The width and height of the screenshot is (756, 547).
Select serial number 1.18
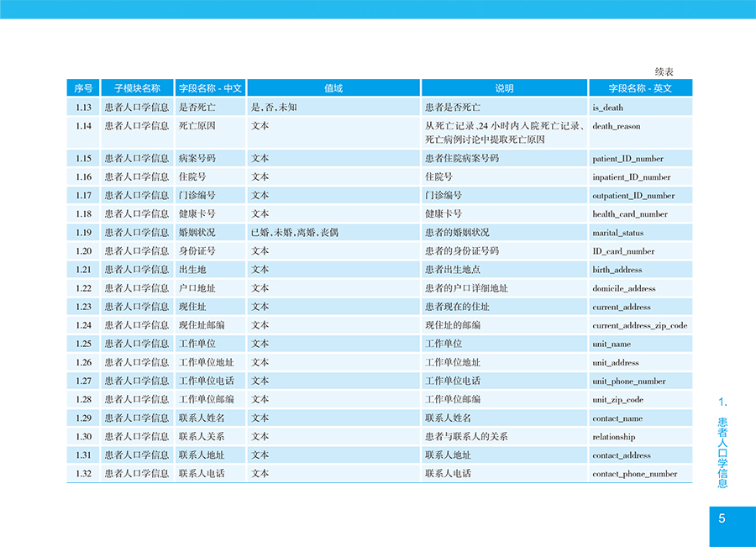click(x=83, y=213)
